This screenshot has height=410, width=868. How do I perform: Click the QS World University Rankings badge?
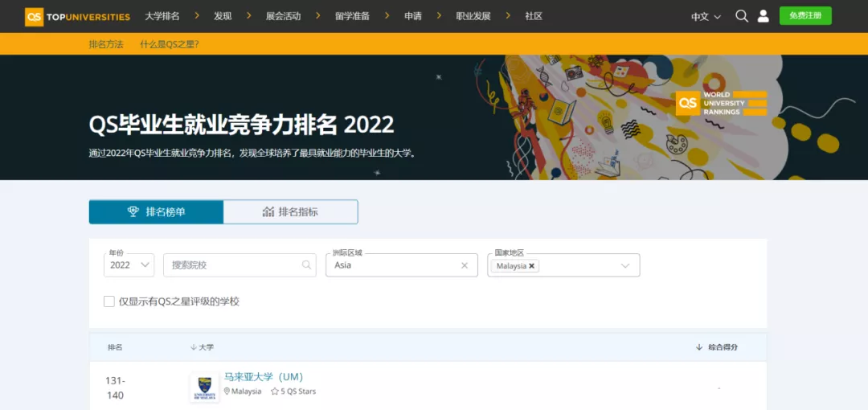(721, 103)
